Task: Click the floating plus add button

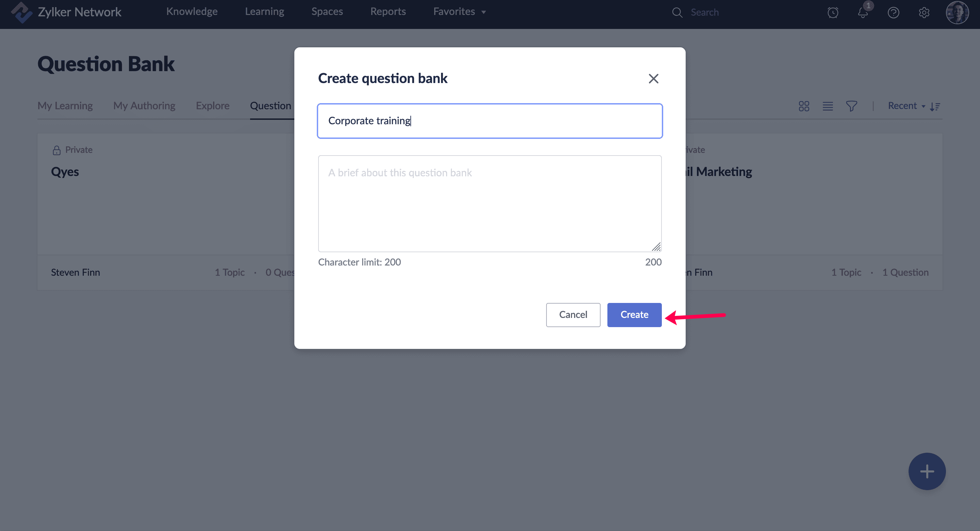Action: point(927,471)
